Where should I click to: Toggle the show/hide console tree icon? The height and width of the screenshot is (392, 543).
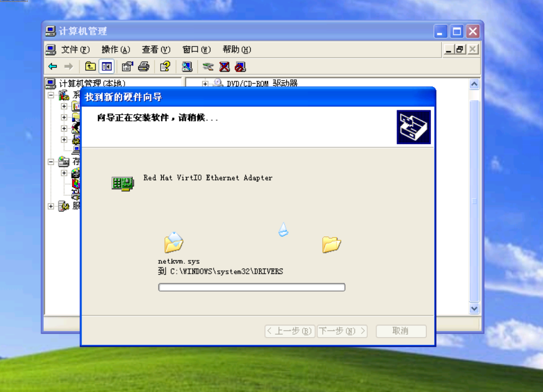pyautogui.click(x=107, y=66)
